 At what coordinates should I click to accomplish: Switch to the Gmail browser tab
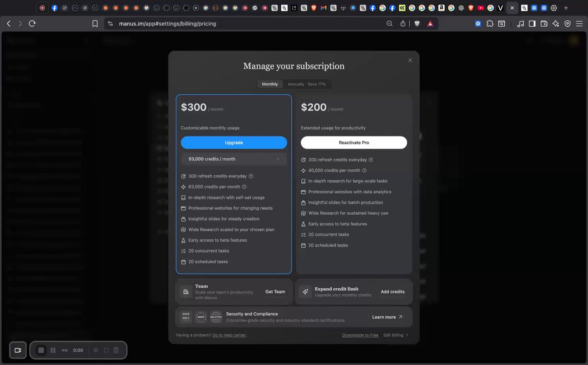coord(324,8)
